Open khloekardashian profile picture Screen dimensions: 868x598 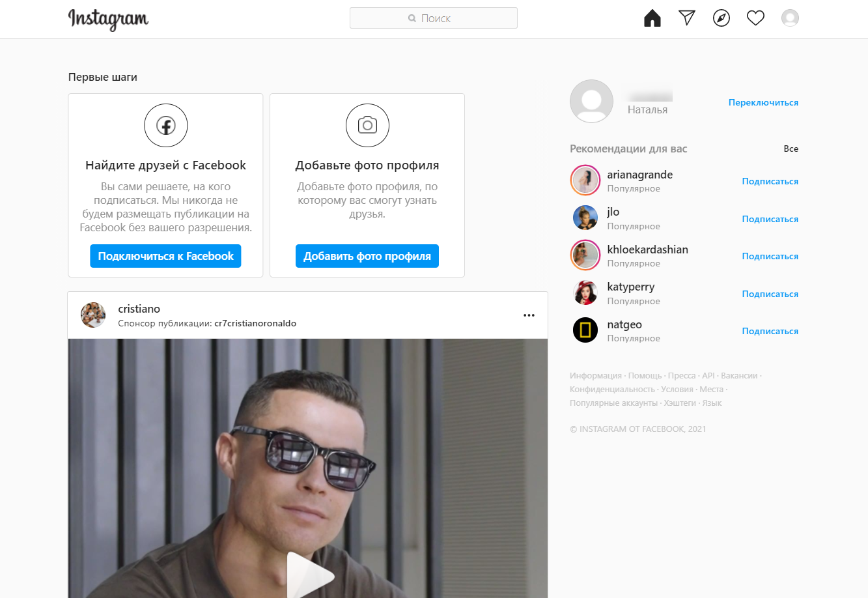coord(585,255)
